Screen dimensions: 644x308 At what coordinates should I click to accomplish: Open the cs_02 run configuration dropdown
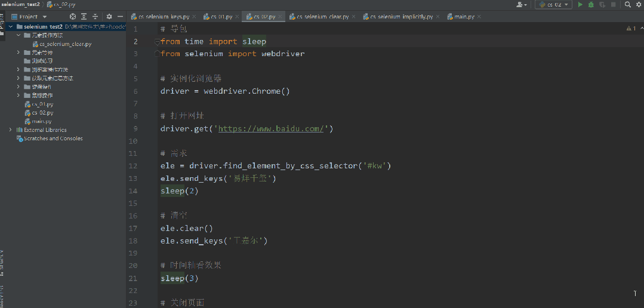pyautogui.click(x=553, y=5)
